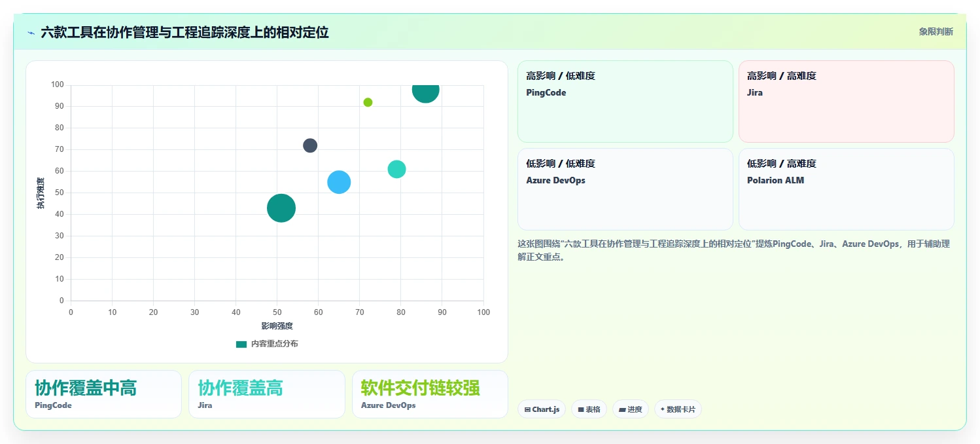Select the sky blue bubble in the chart
This screenshot has width=980, height=444.
(x=339, y=182)
